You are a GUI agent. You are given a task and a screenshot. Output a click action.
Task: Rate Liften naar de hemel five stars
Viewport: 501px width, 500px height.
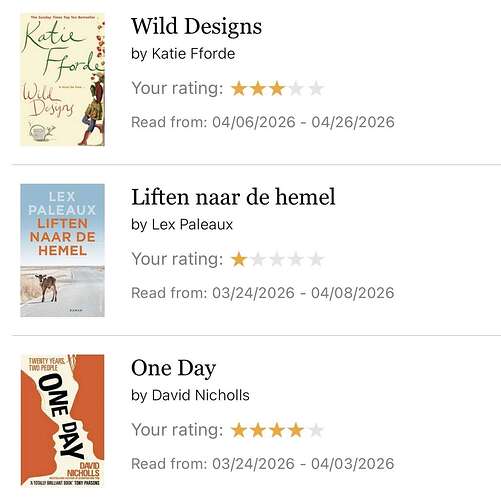(315, 259)
